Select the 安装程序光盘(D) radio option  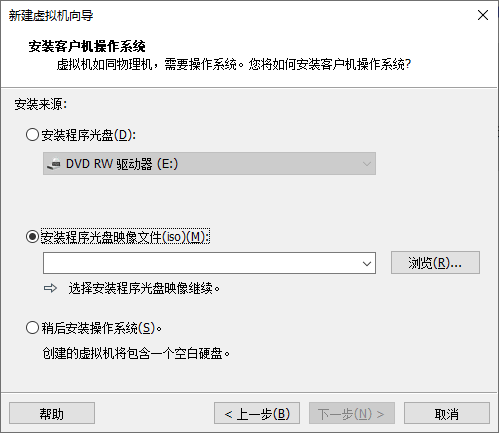tap(32, 135)
